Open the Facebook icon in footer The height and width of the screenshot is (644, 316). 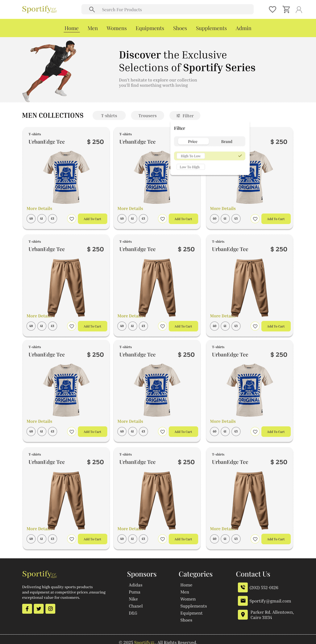(x=27, y=608)
